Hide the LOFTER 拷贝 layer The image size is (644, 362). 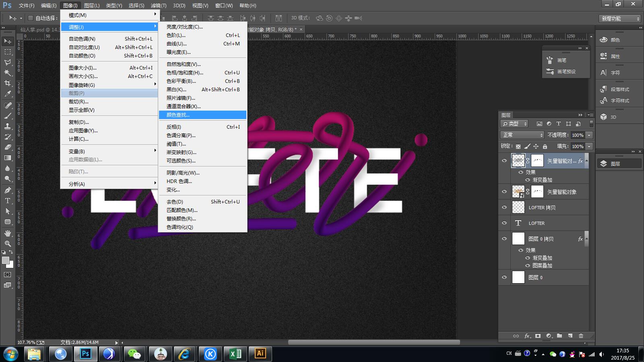point(504,207)
